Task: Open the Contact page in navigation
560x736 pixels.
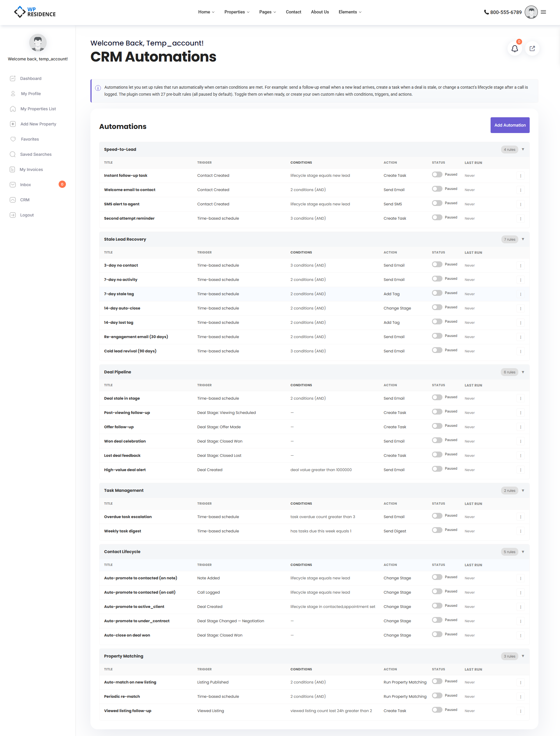Action: click(x=293, y=12)
